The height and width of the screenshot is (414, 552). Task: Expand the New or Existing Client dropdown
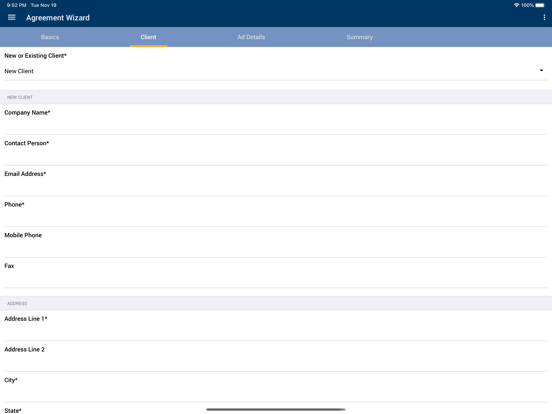click(x=276, y=71)
